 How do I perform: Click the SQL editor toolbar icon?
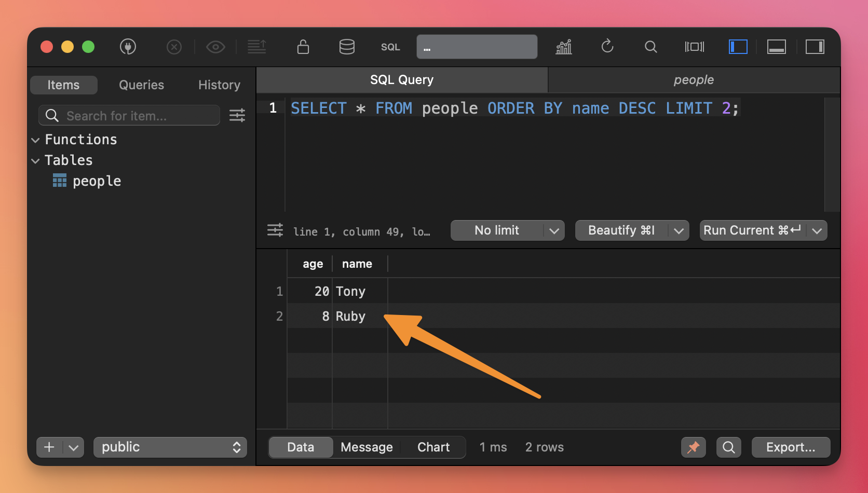pos(390,47)
